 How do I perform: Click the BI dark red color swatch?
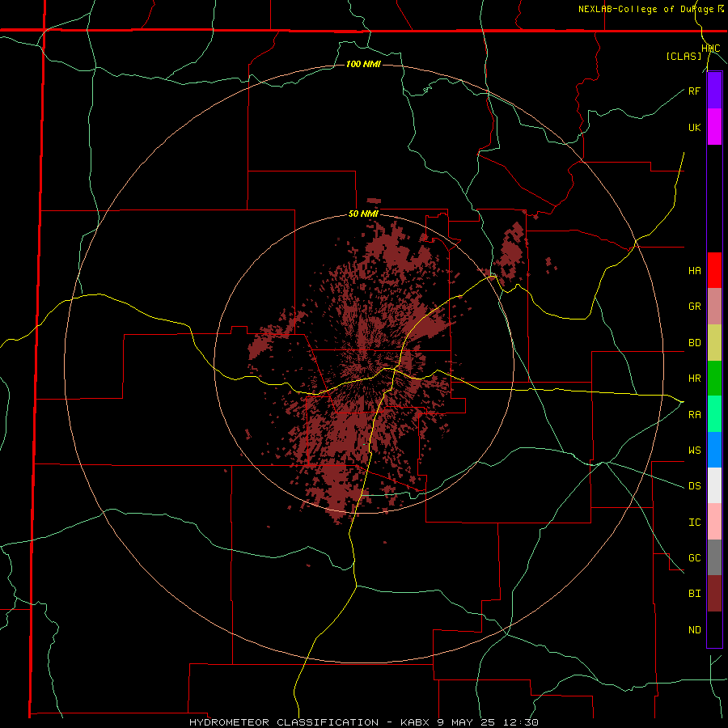(x=714, y=594)
